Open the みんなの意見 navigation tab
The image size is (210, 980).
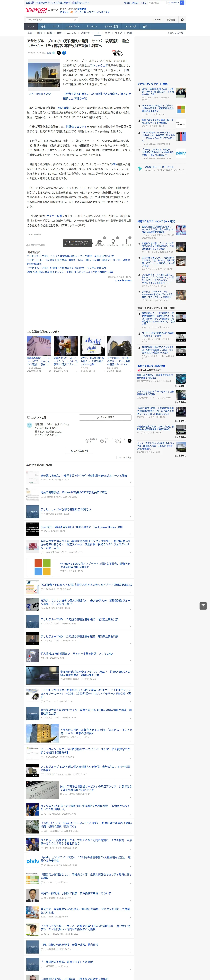pyautogui.click(x=111, y=27)
